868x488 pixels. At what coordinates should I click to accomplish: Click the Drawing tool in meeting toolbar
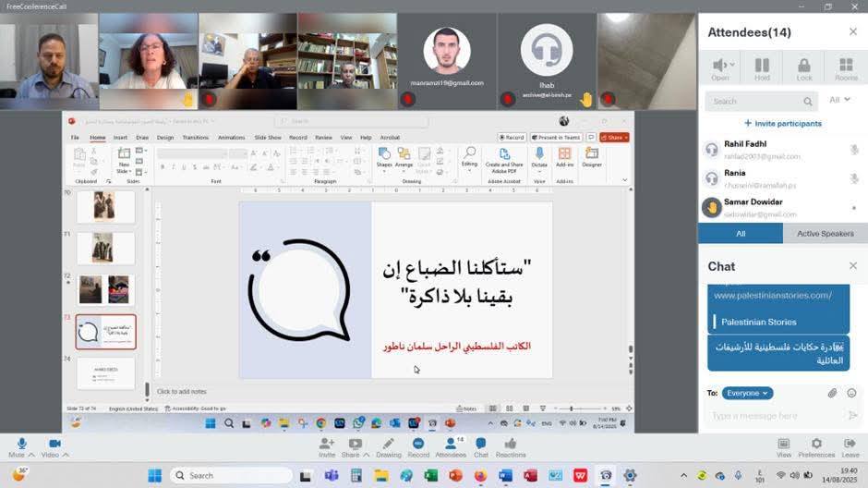pos(389,447)
